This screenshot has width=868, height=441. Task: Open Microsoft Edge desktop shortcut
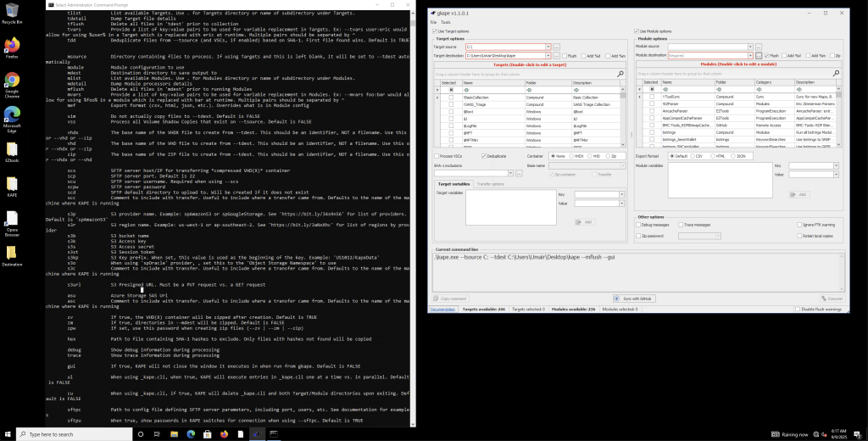(x=12, y=117)
